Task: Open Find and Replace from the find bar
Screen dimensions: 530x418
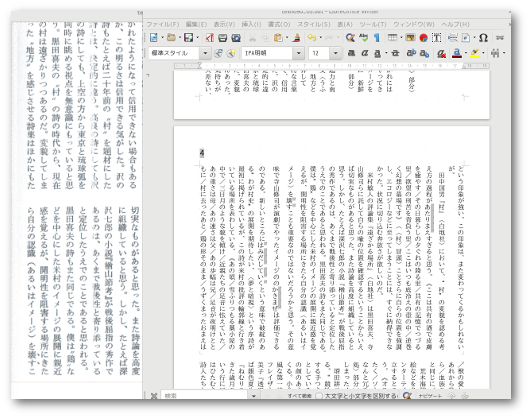Action: (407, 395)
